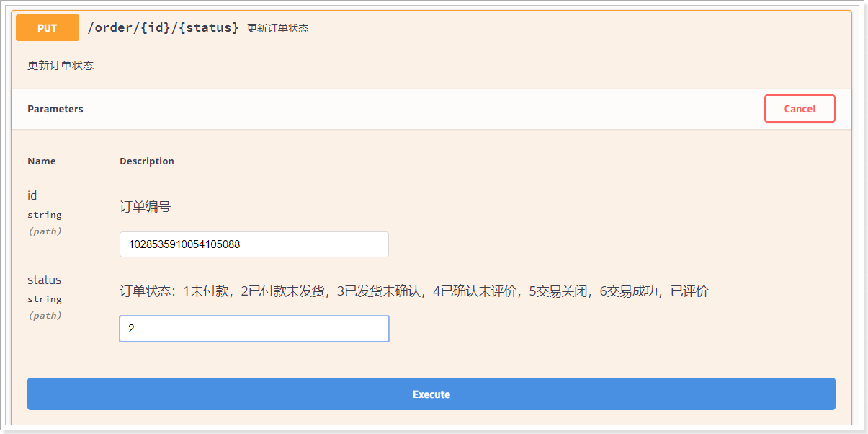Screen dimensions: 868x434
Task: Click the 订单编号 description text
Action: click(146, 207)
